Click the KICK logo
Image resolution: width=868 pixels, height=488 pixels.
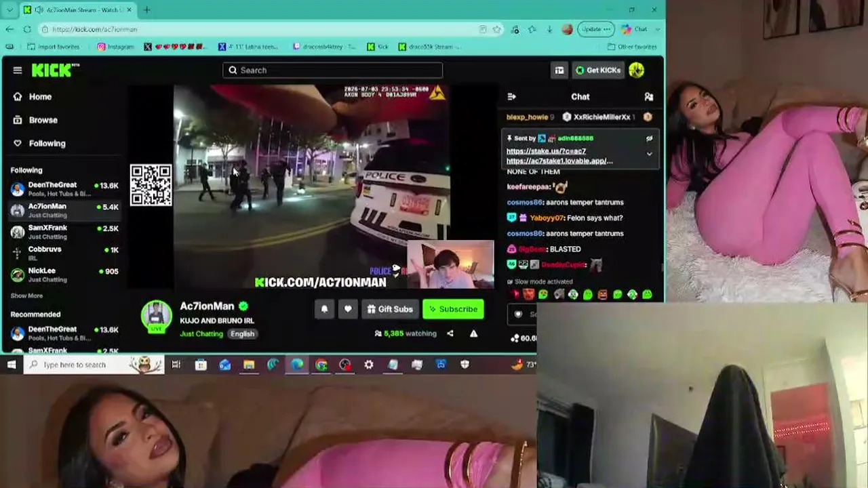point(55,70)
